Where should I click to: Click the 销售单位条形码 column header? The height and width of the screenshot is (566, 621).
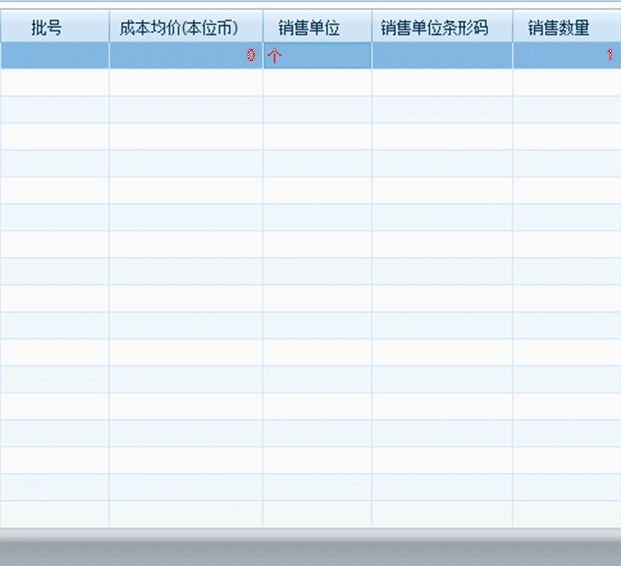pyautogui.click(x=442, y=27)
